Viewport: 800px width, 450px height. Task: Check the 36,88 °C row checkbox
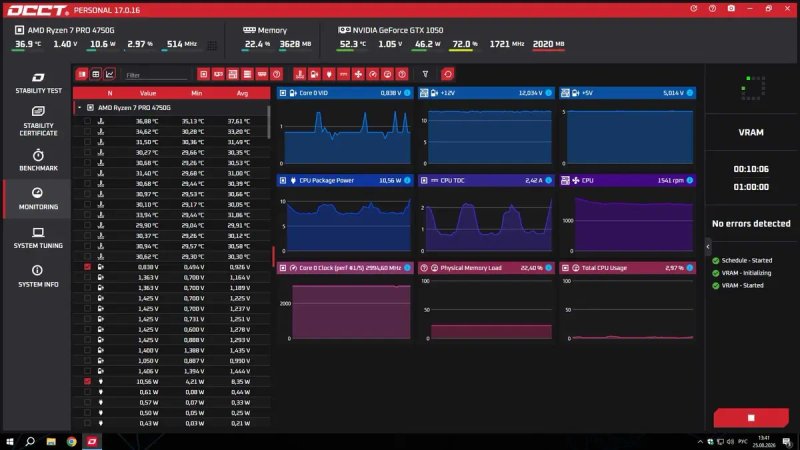point(87,121)
